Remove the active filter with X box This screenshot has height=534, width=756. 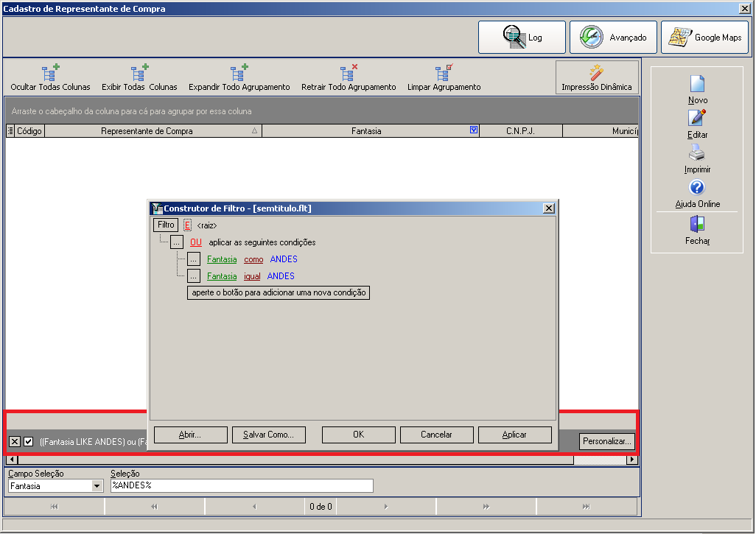[x=15, y=441]
